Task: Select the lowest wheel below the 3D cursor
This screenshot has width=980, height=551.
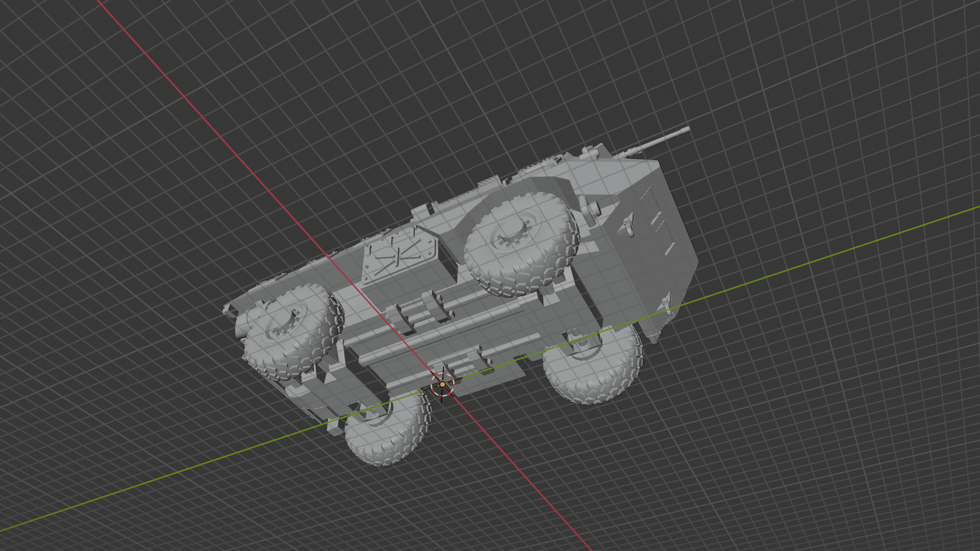Action: point(388,429)
